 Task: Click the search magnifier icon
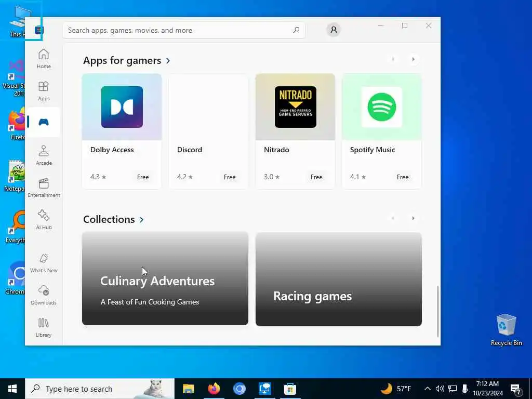296,30
